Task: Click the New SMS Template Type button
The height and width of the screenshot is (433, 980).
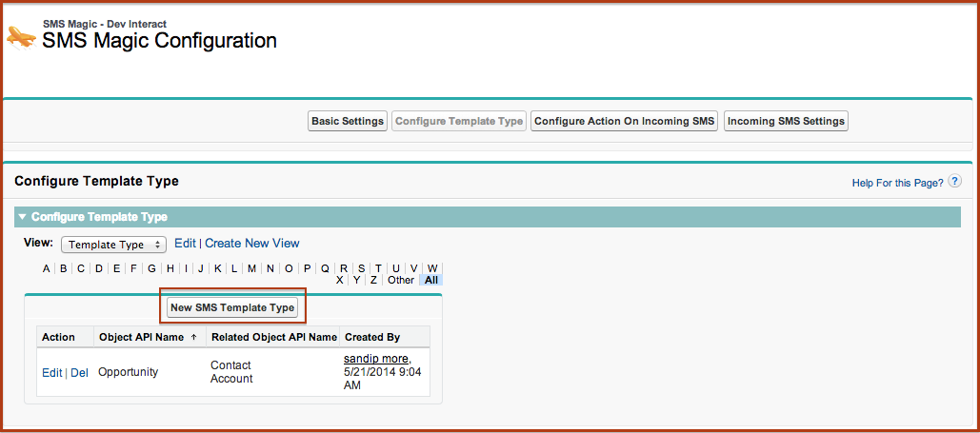Action: click(x=231, y=307)
